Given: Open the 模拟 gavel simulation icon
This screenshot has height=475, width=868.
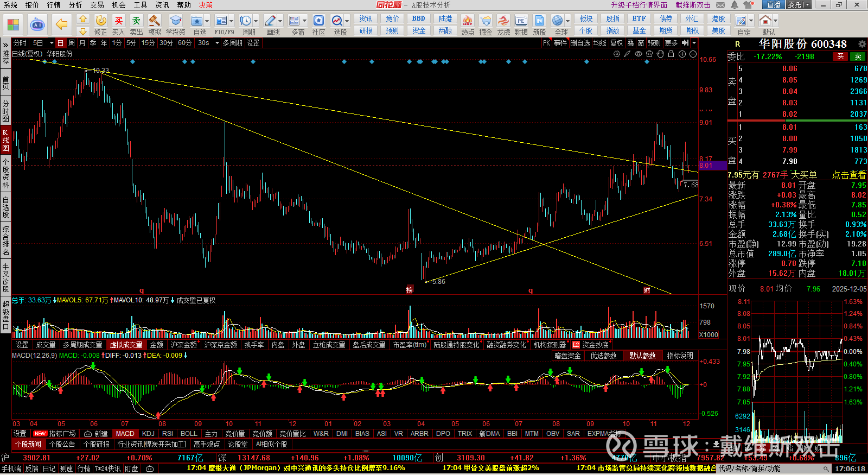Looking at the screenshot, I should coord(154,21).
